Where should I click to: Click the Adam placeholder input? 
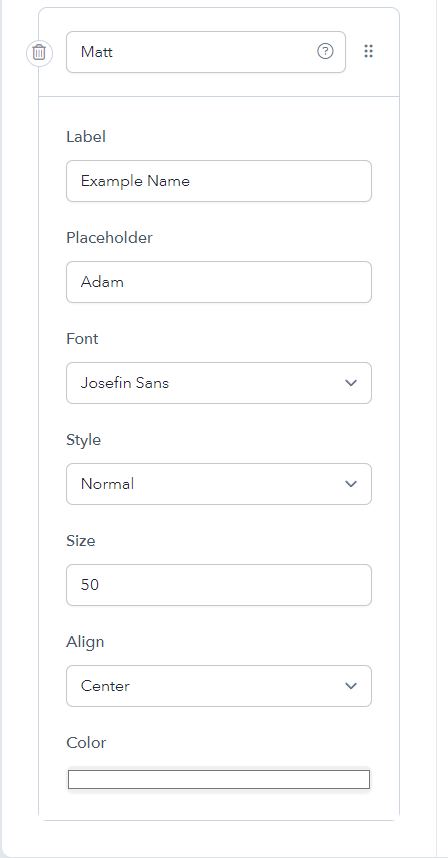(x=219, y=282)
